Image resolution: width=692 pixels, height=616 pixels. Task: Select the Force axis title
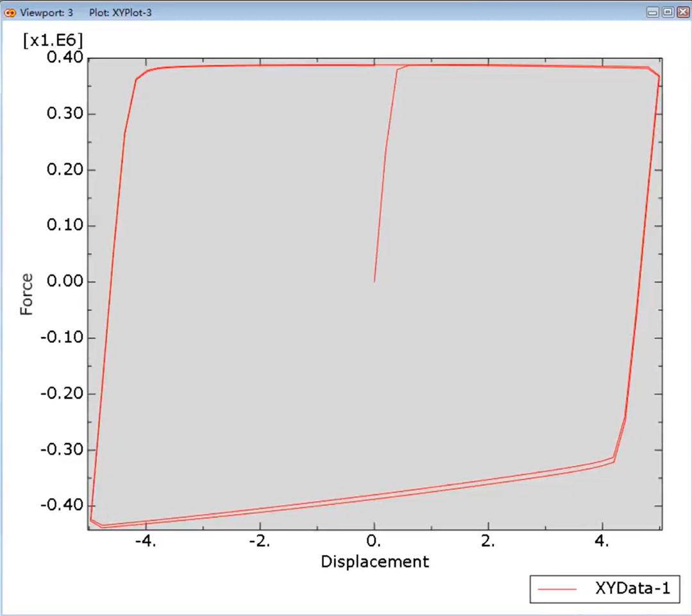tap(26, 294)
